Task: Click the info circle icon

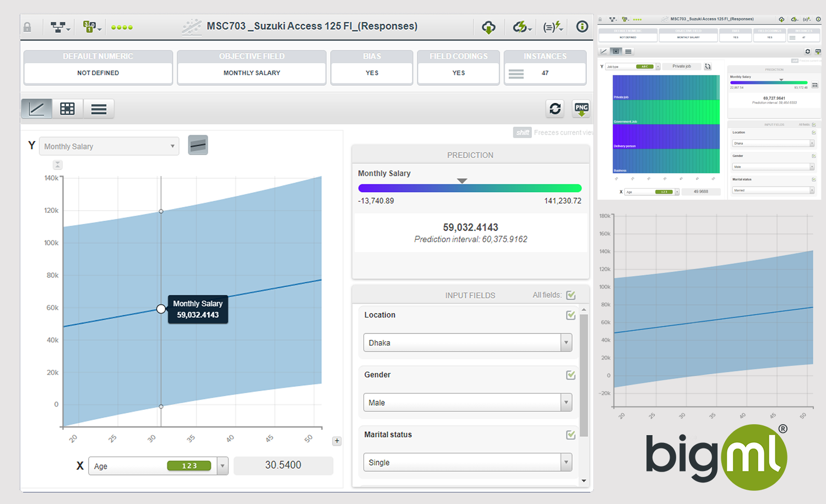Action: pos(582,26)
